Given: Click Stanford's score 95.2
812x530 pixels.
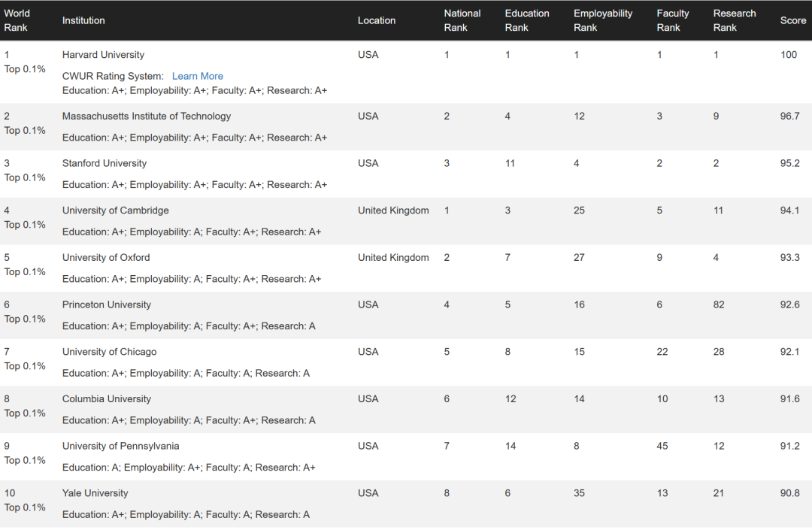Looking at the screenshot, I should click(789, 164).
